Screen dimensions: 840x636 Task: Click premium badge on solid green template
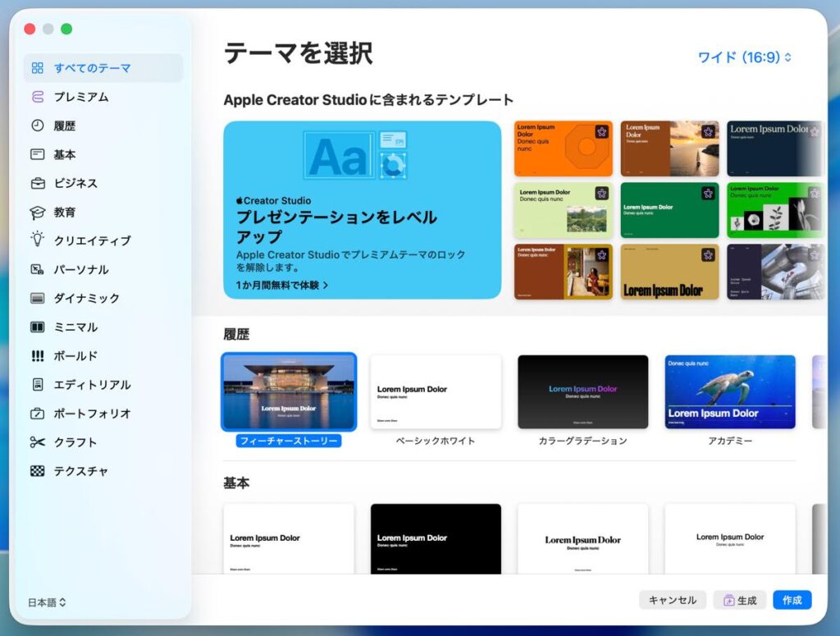pyautogui.click(x=708, y=194)
